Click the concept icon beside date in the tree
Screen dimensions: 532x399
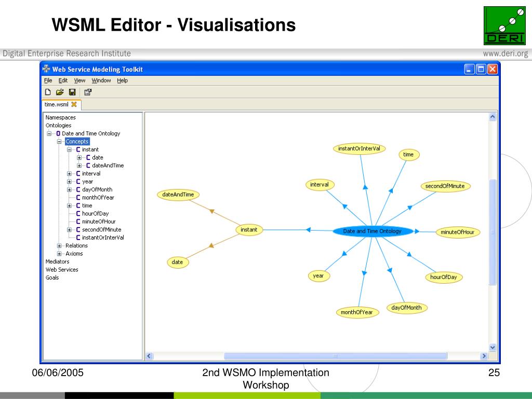coord(88,157)
